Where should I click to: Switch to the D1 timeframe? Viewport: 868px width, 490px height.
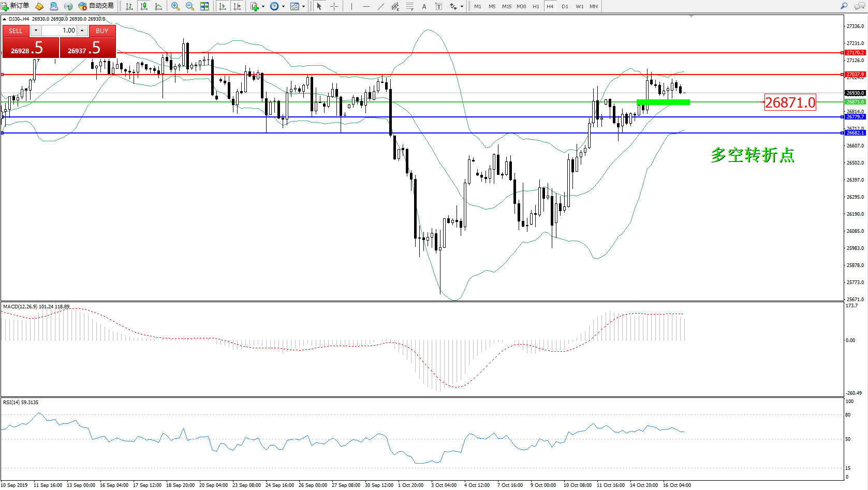565,7
